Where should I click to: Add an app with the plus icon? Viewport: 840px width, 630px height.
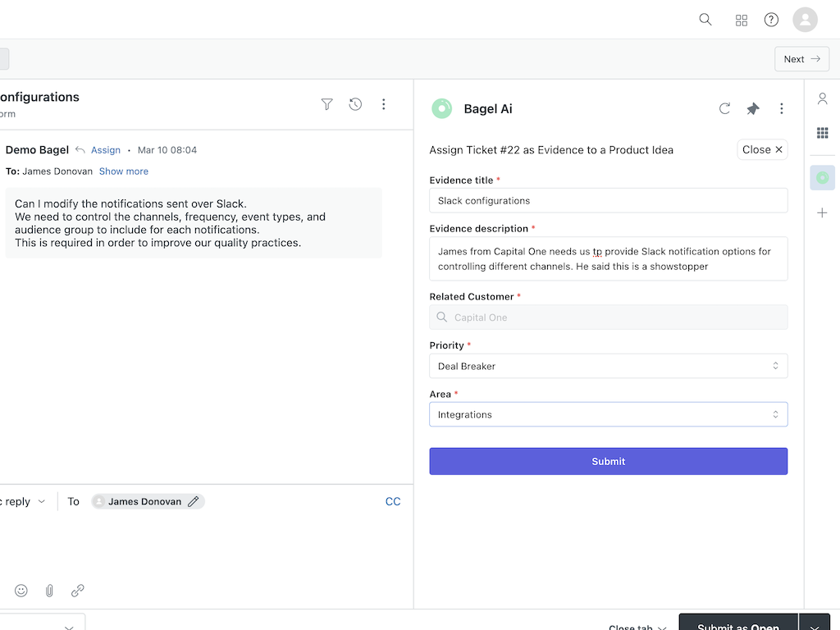[x=822, y=212]
